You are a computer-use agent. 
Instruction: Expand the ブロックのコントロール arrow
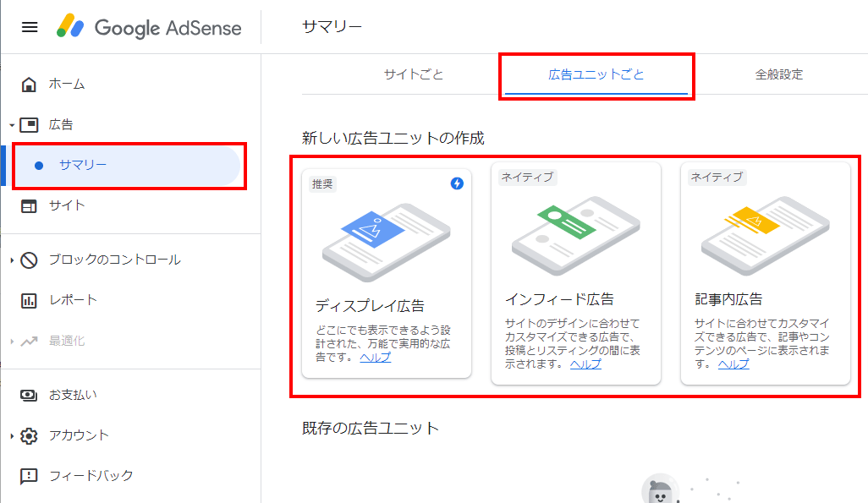pos(12,260)
